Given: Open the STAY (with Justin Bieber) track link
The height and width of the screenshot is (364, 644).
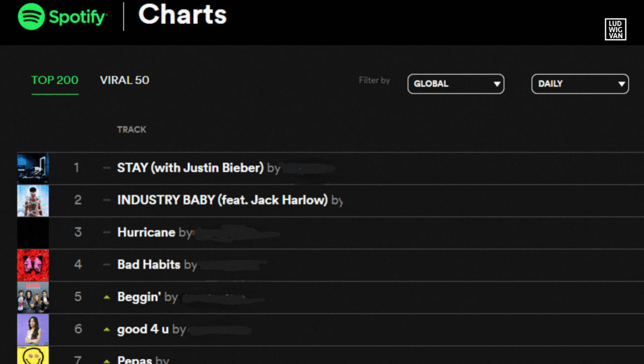Looking at the screenshot, I should point(190,168).
